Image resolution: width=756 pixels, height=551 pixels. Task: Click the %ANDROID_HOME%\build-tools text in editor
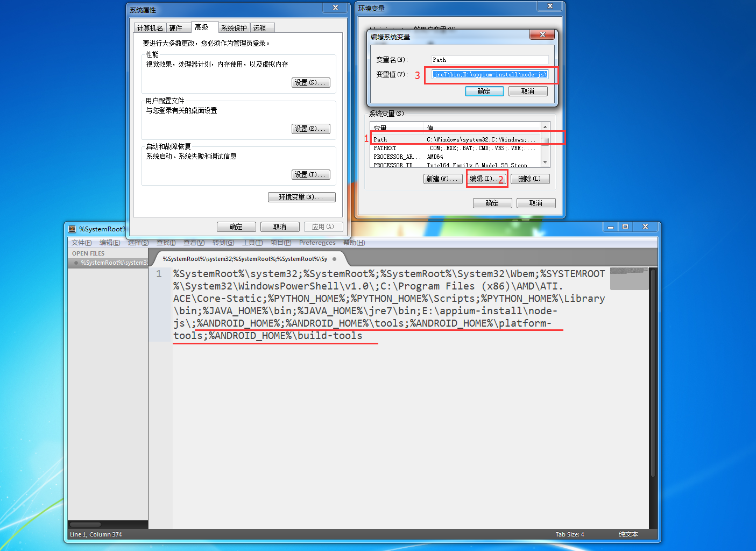[286, 336]
